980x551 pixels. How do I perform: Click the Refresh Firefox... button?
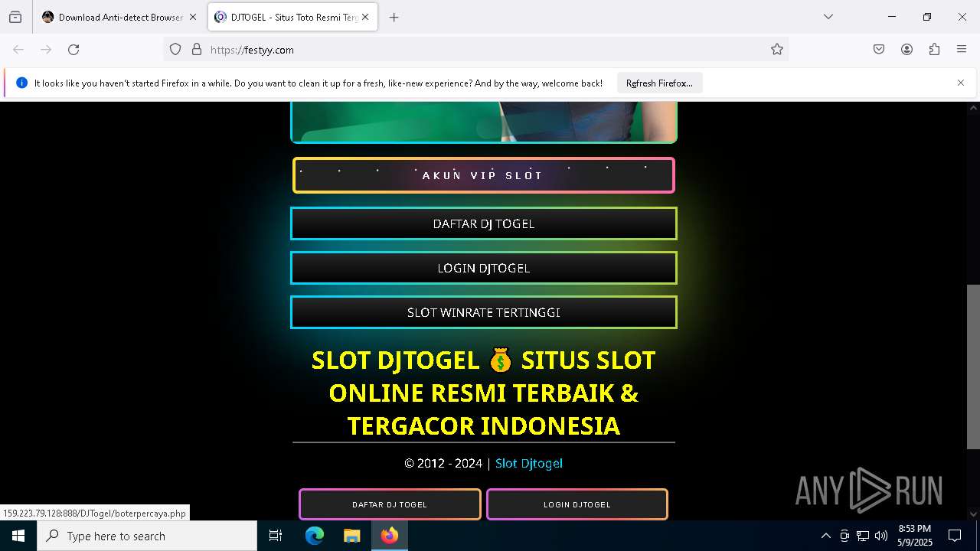pos(659,83)
